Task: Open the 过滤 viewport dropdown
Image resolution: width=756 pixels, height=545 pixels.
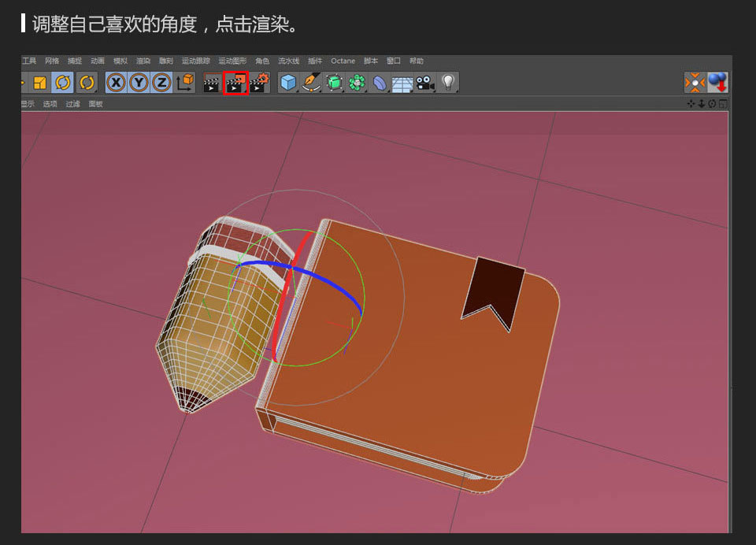Action: pos(72,103)
